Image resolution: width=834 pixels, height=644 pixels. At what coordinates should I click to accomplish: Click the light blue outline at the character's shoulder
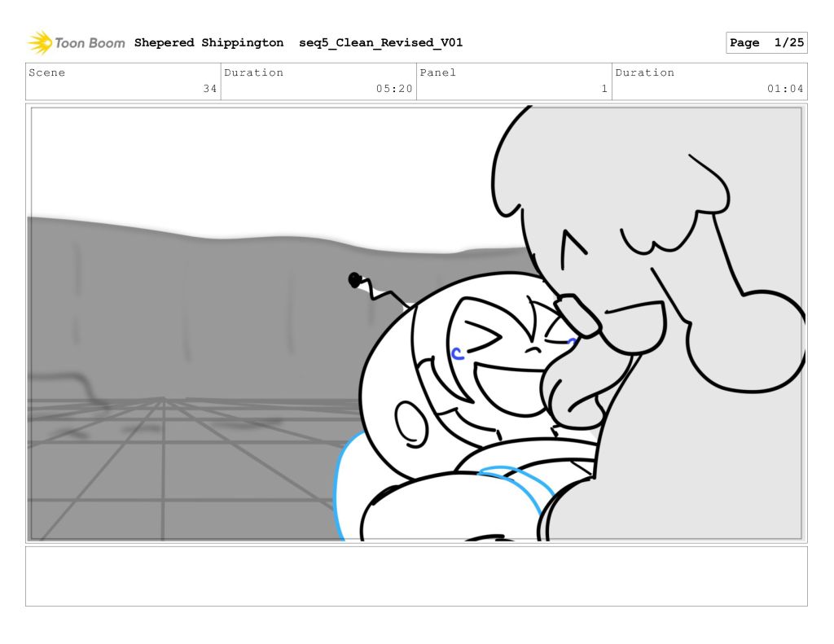pyautogui.click(x=340, y=488)
